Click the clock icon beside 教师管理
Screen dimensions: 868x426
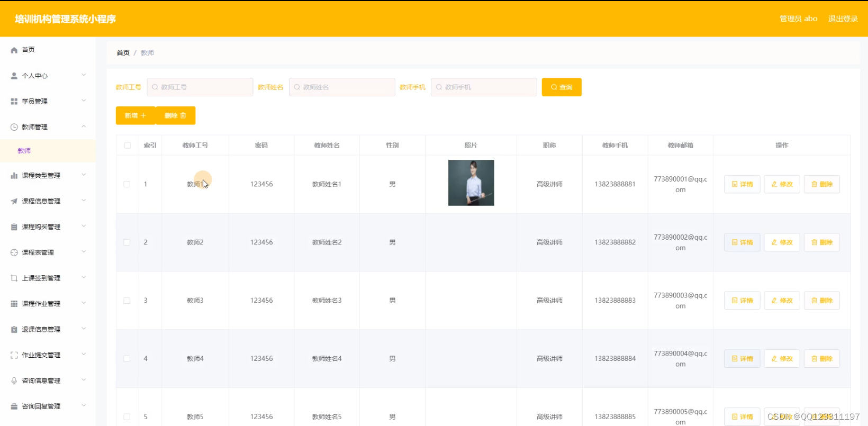coord(14,127)
